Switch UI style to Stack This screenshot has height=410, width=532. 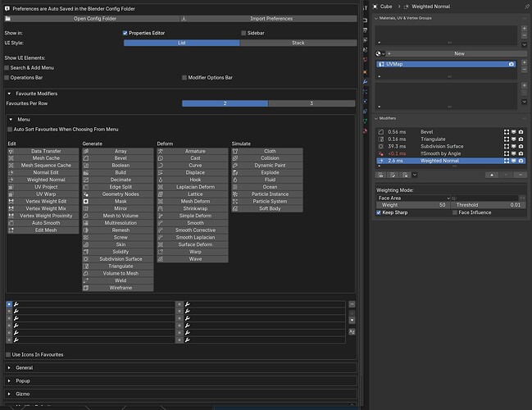coord(298,43)
